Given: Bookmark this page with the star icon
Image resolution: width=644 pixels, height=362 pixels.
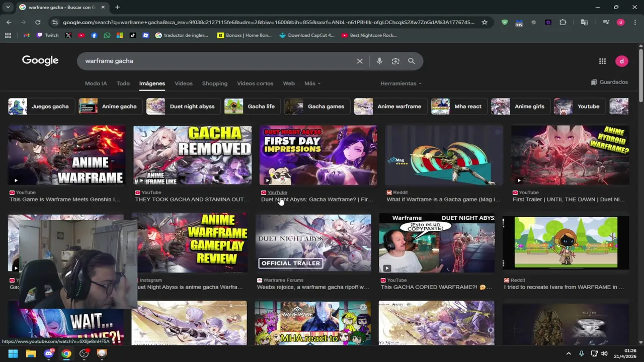Looking at the screenshot, I should (485, 22).
